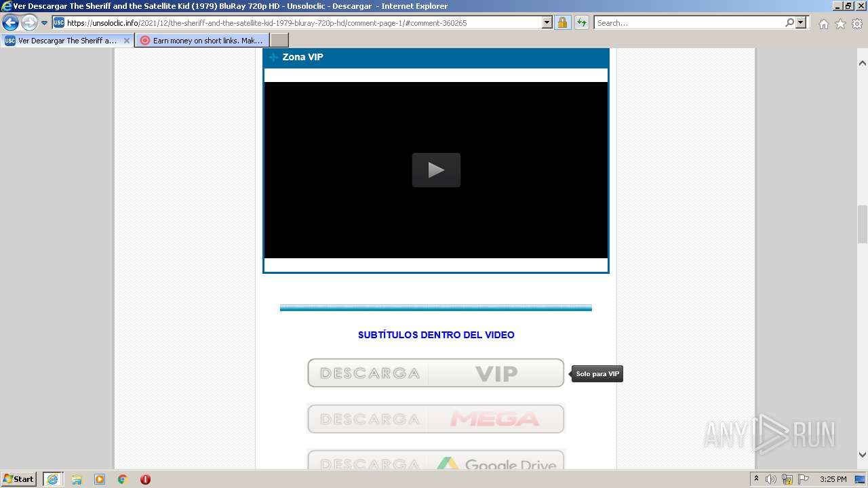The width and height of the screenshot is (868, 488).
Task: Open the Home page icon
Action: (823, 24)
